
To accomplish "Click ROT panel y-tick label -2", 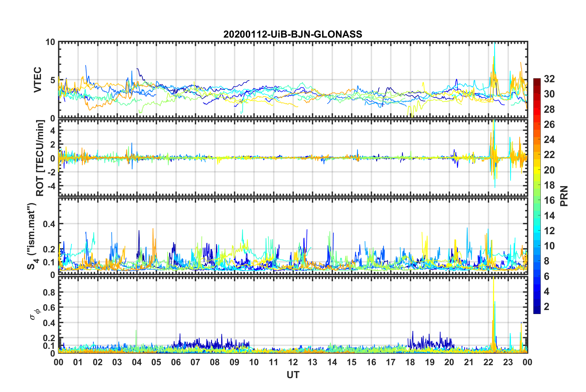I will 51,172.
